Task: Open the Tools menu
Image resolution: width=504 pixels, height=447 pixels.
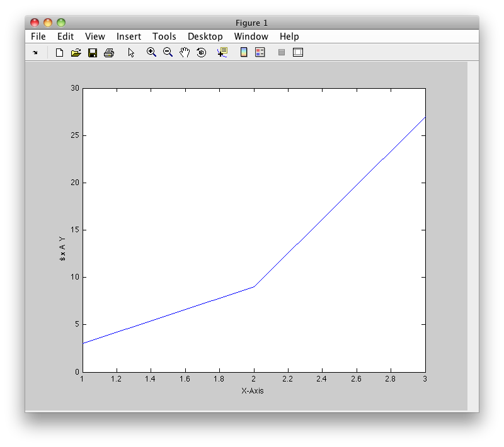Action: pos(164,37)
